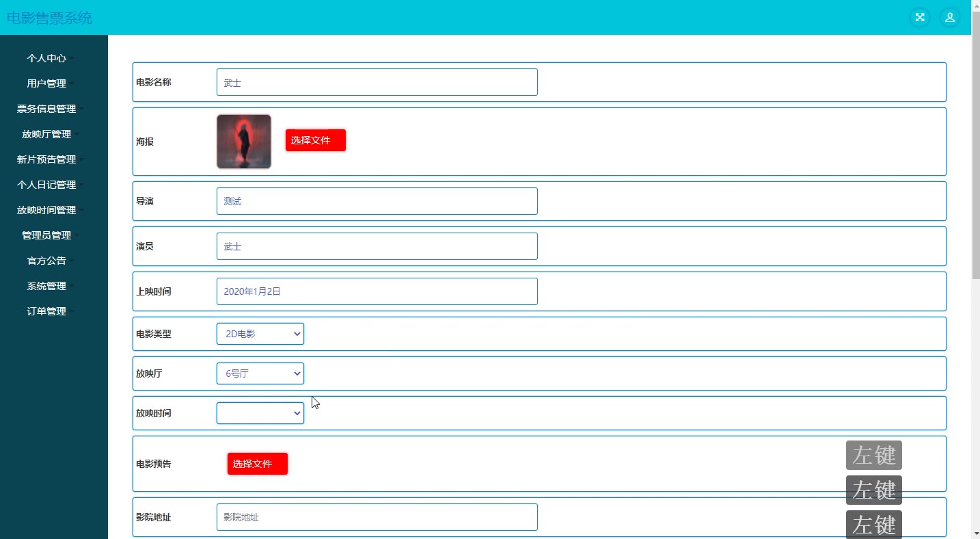Click 选择文件 button for 电影预告

coord(258,464)
